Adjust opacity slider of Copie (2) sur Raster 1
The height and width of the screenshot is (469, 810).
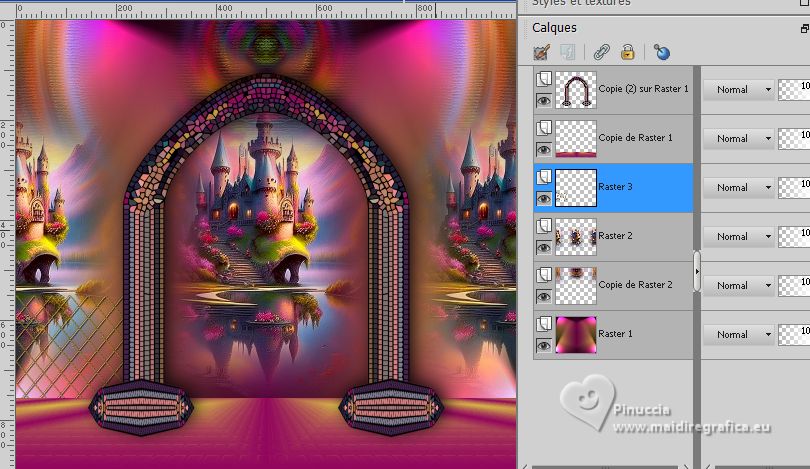(x=795, y=90)
